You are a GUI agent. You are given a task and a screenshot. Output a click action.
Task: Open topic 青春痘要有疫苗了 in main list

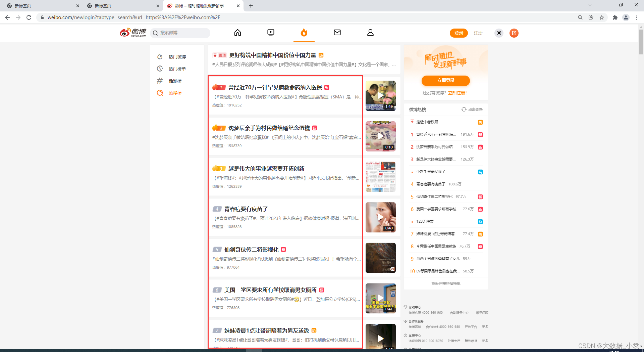pyautogui.click(x=246, y=209)
